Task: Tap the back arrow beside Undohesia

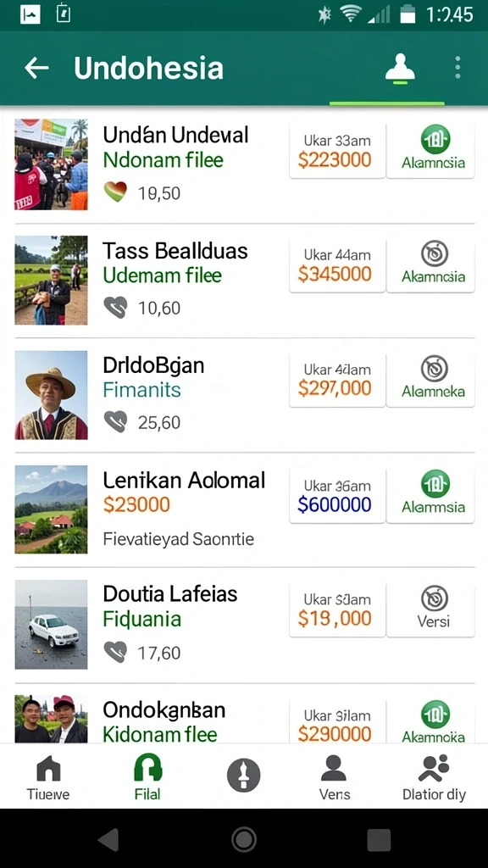Action: point(36,68)
